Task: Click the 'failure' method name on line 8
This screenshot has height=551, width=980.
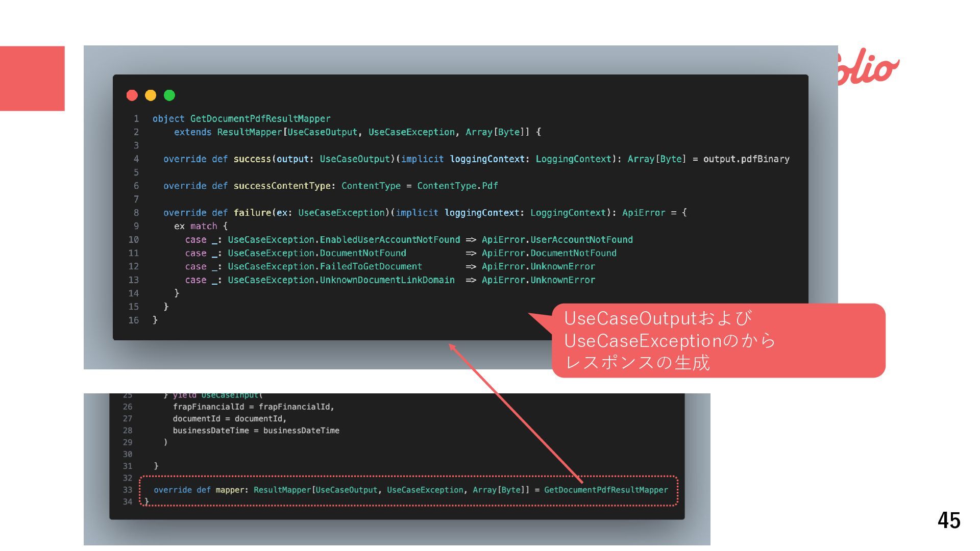Action: click(252, 213)
